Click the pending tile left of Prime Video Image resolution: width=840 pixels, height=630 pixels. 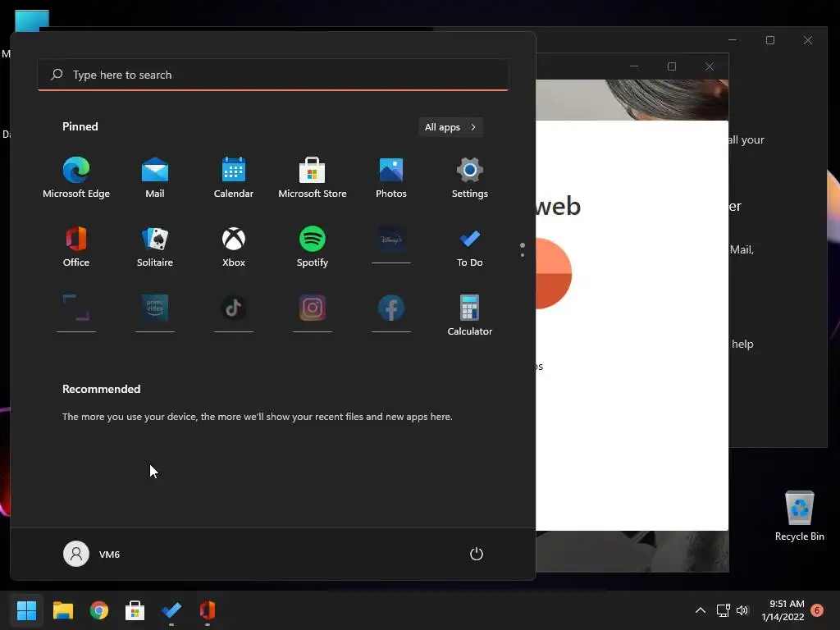click(x=76, y=313)
